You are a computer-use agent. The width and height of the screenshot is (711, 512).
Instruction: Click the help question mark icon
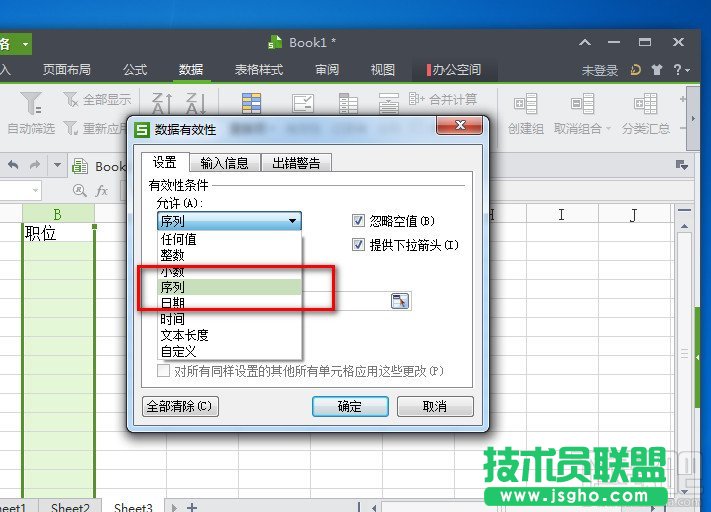[x=677, y=69]
